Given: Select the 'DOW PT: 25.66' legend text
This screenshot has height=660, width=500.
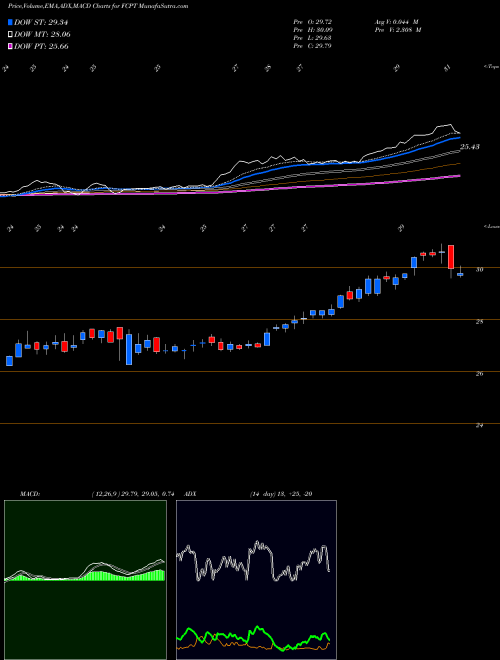Looking at the screenshot, I should click(x=41, y=46).
